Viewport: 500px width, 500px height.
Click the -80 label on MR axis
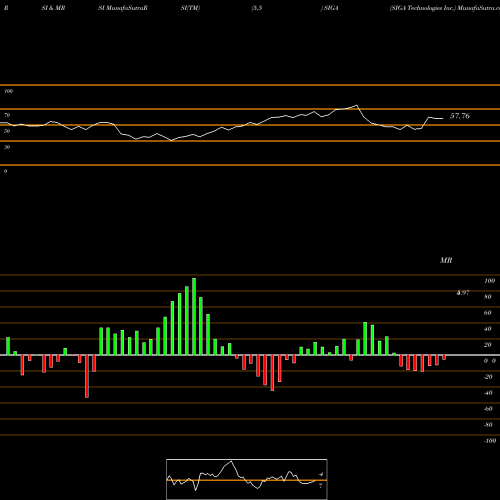[x=488, y=425]
